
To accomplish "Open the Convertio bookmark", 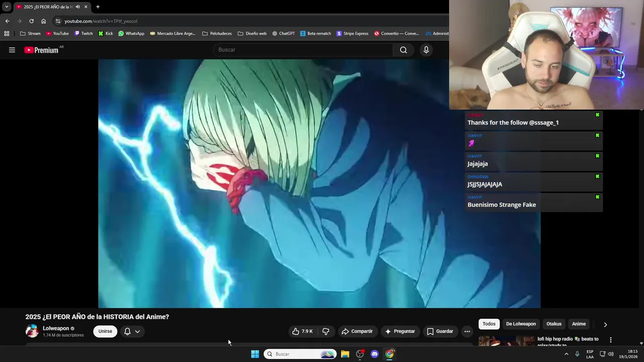I will [396, 34].
